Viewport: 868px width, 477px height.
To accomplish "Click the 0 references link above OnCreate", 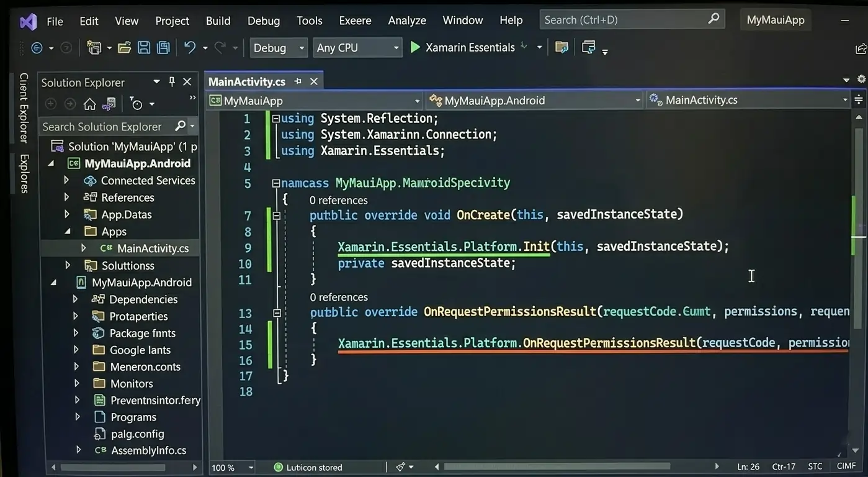I will pos(338,200).
